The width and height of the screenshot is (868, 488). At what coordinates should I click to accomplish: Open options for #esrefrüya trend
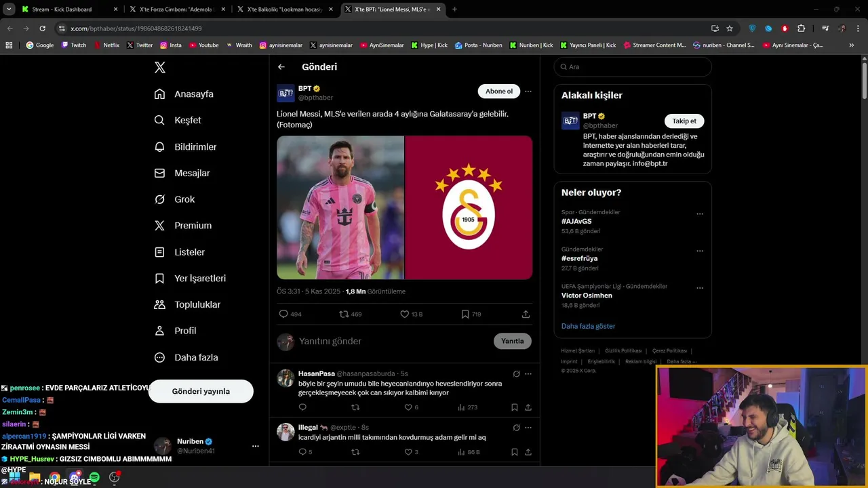coord(700,251)
